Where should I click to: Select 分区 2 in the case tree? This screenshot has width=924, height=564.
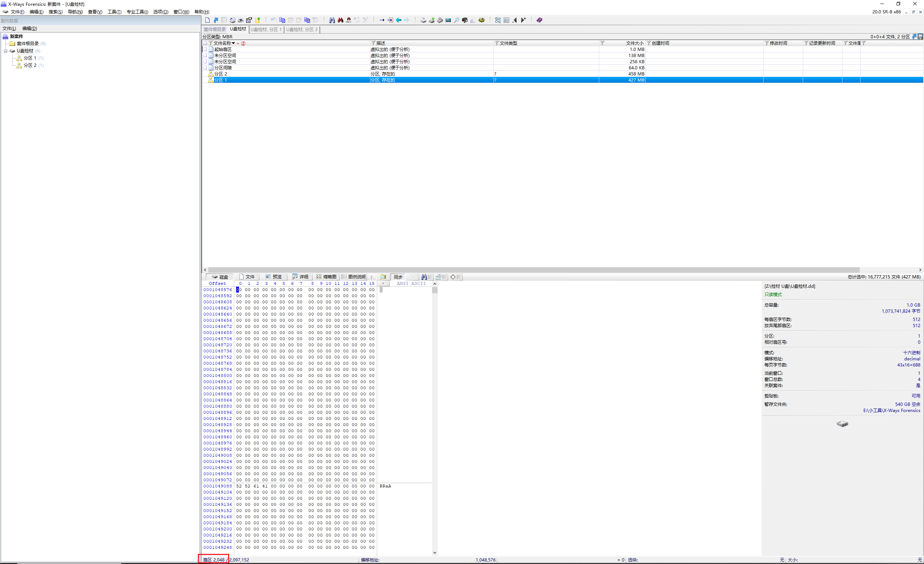pyautogui.click(x=30, y=65)
